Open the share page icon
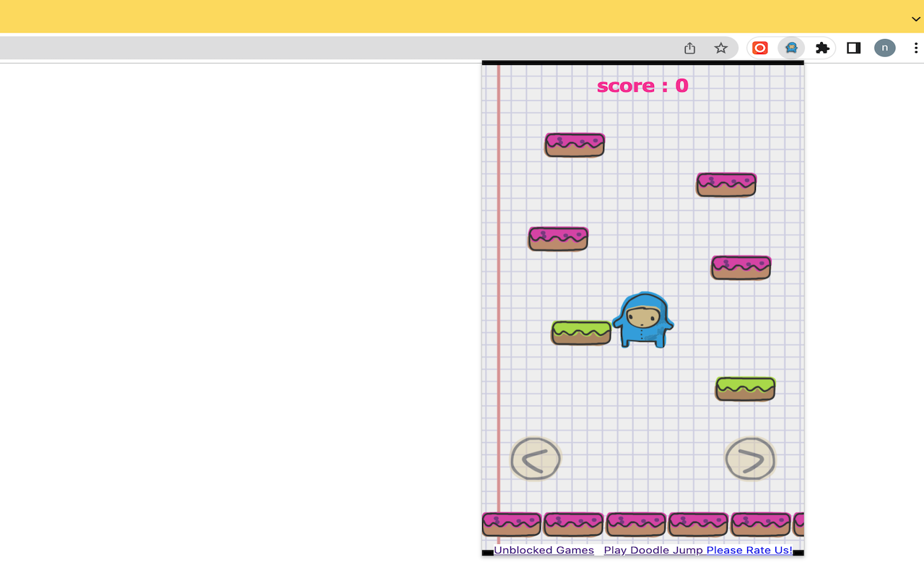Image resolution: width=924 pixels, height=578 pixels. click(690, 48)
